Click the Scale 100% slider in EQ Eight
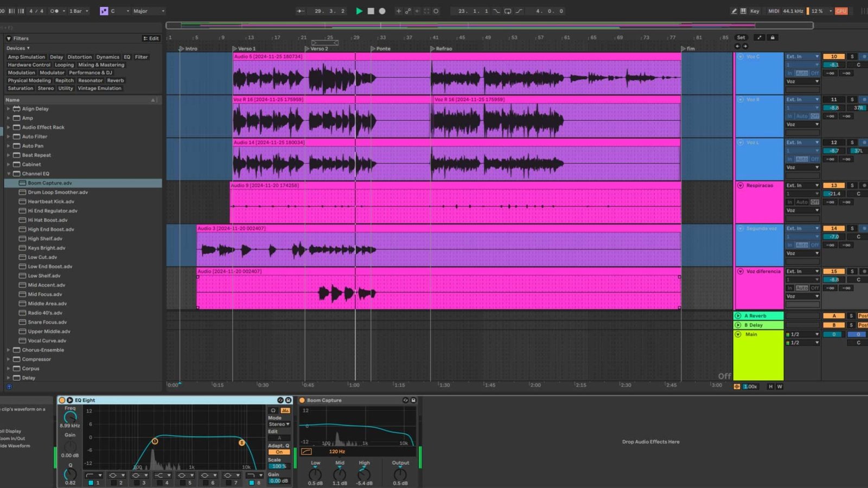Screen dimensions: 868x488 click(x=279, y=466)
